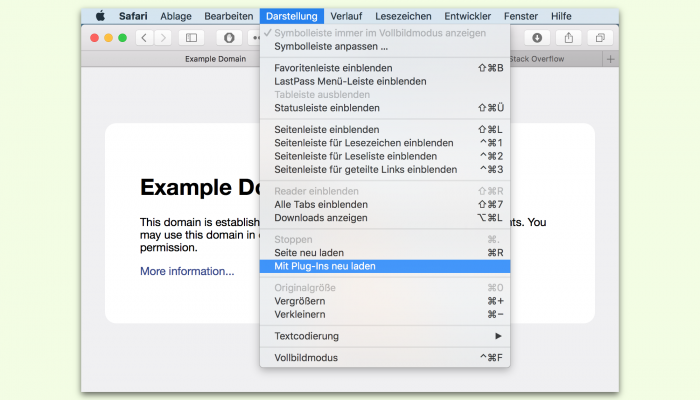This screenshot has width=700, height=400.
Task: Open the Entwickler menu
Action: pos(467,16)
